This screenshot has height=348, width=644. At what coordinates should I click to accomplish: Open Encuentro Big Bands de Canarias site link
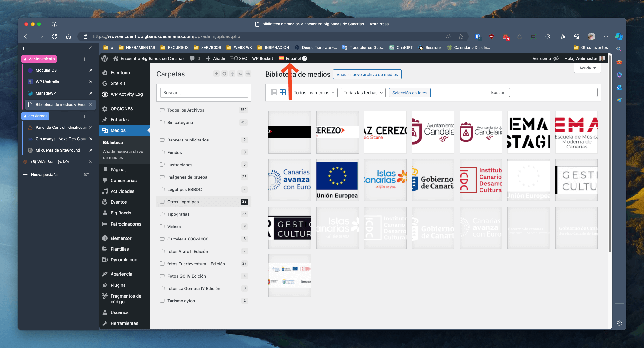pyautogui.click(x=149, y=58)
